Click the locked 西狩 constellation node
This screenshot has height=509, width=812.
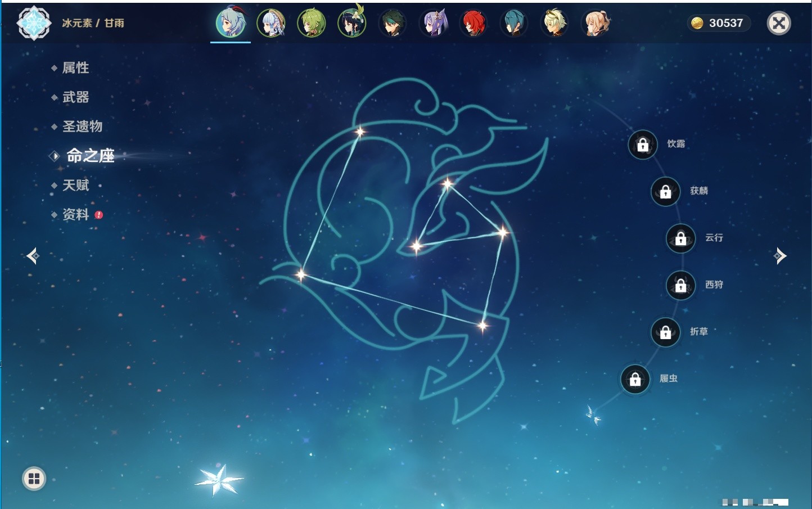pos(681,286)
